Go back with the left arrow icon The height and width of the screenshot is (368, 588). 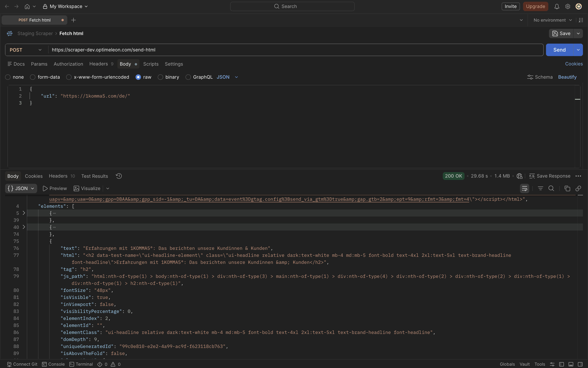7,6
